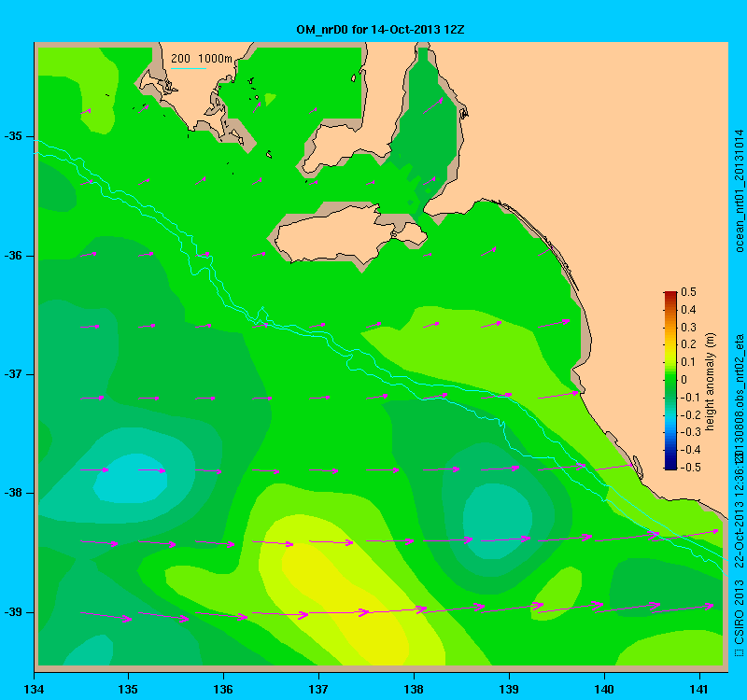Click the 0.5 colorbar tick label
Image resolution: width=747 pixels, height=700 pixels.
click(688, 292)
